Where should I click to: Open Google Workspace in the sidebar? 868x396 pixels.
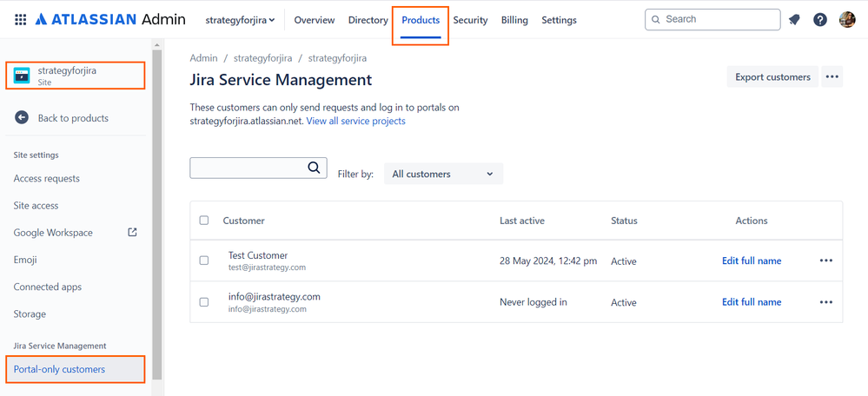point(53,232)
